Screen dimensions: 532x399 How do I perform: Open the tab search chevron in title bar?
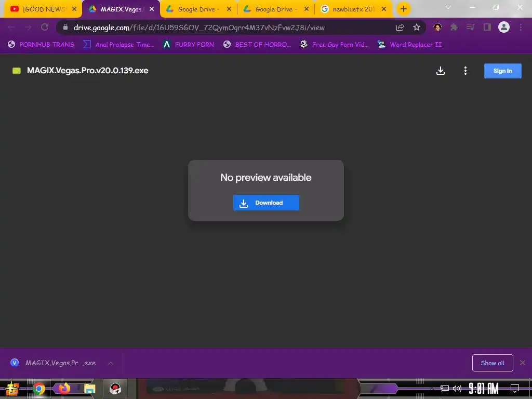tap(448, 7)
